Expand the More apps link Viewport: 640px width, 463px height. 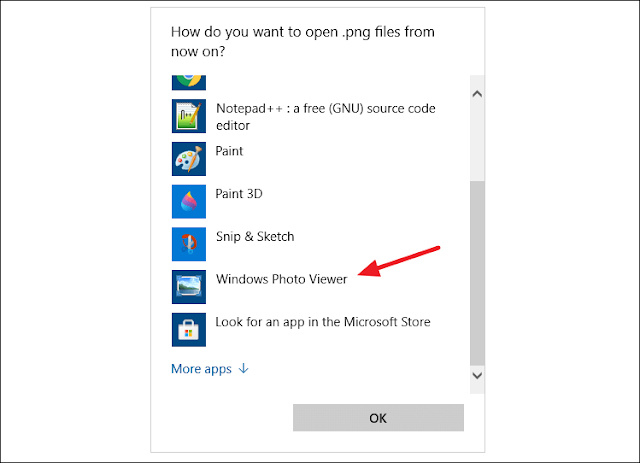point(210,369)
